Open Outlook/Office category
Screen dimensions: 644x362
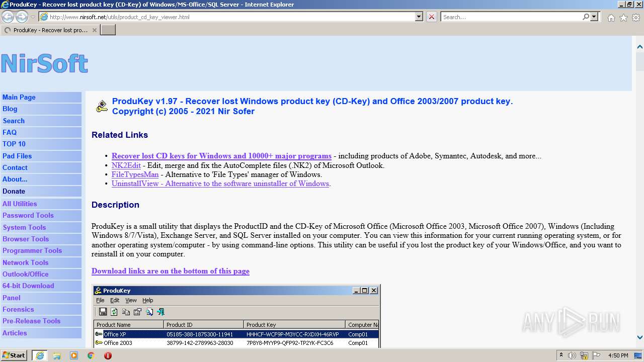(41, 274)
